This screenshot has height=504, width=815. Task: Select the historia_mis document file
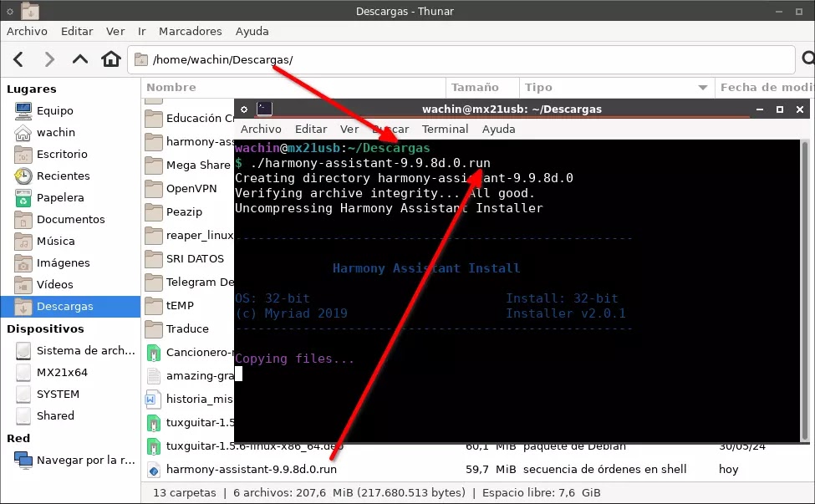pos(190,399)
